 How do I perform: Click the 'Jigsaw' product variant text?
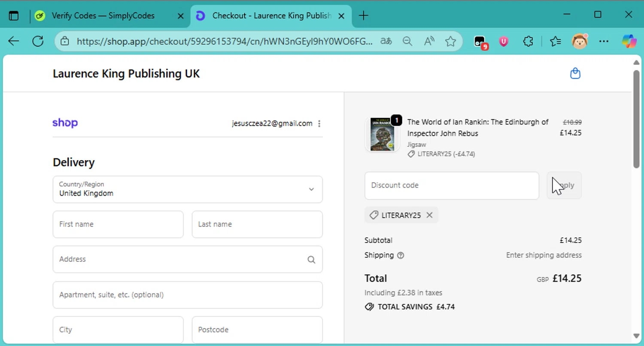point(416,145)
